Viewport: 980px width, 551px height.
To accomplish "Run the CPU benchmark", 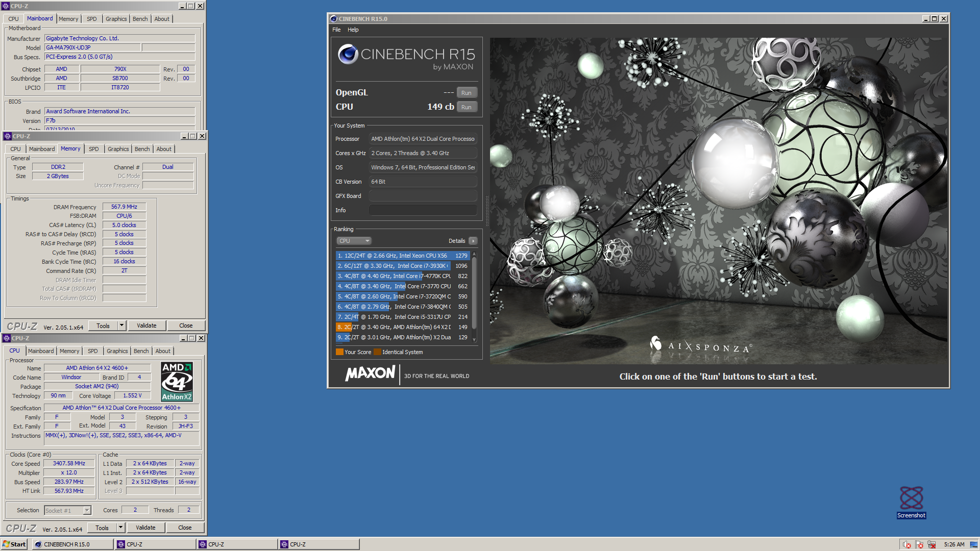I will 467,107.
